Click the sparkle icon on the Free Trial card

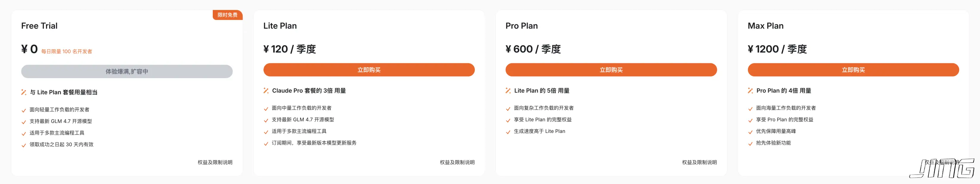[23, 92]
